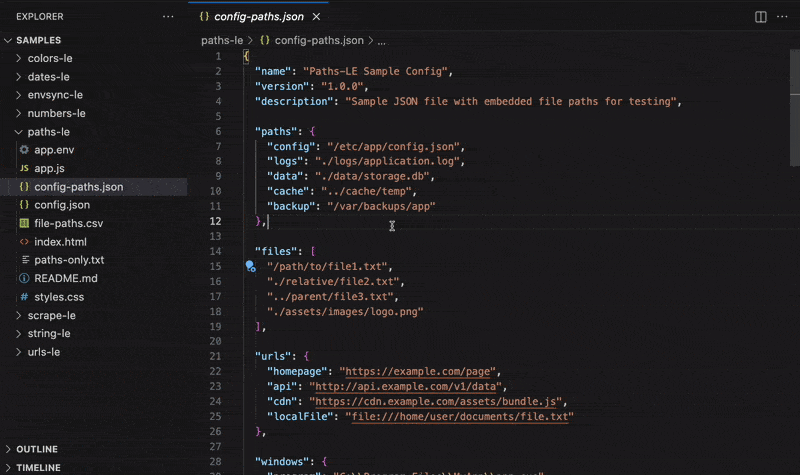Open editor more actions ellipsis

pos(782,17)
